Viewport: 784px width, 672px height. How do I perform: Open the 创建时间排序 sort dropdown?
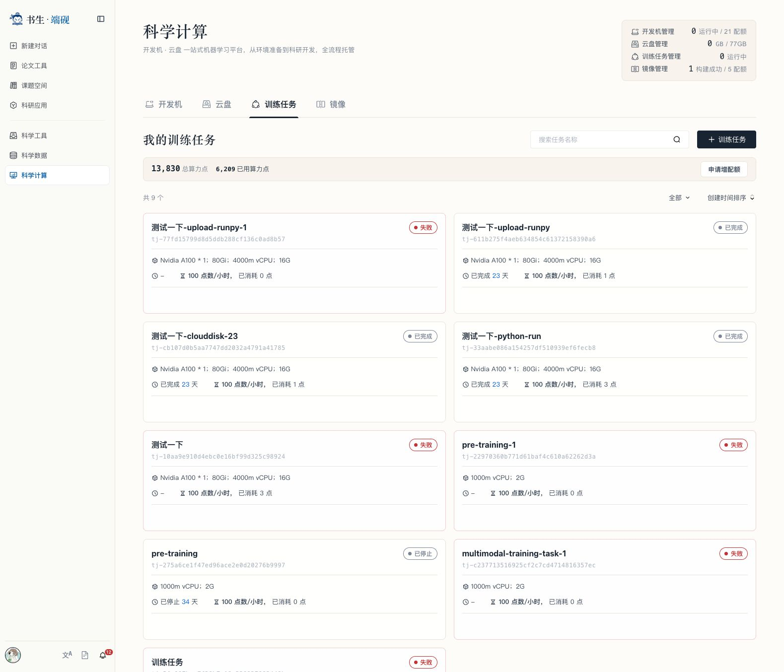[731, 198]
